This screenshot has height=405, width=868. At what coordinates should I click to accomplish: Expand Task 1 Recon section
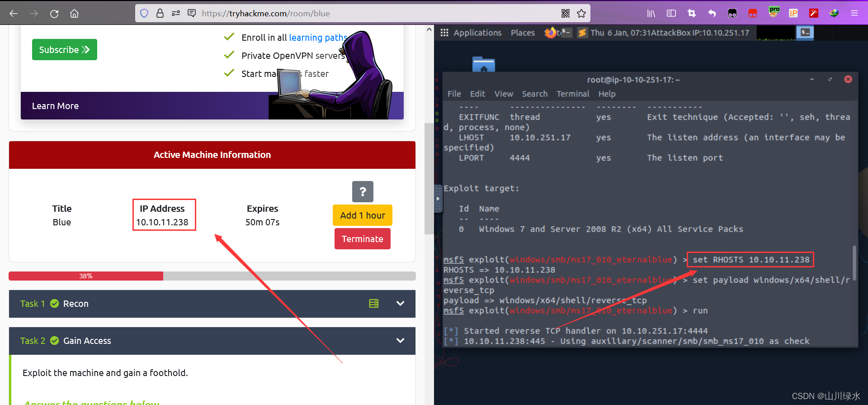pyautogui.click(x=400, y=304)
